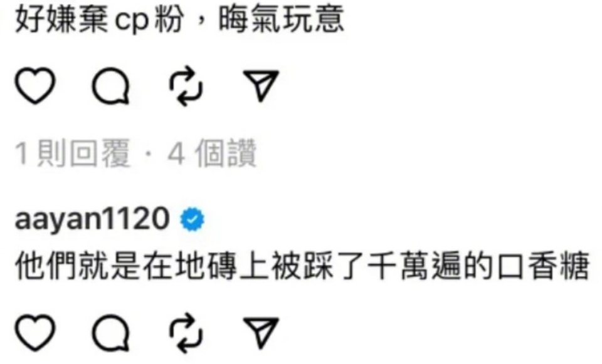Click the word 千萬遍 in aayan1120's reply

[x=415, y=266]
